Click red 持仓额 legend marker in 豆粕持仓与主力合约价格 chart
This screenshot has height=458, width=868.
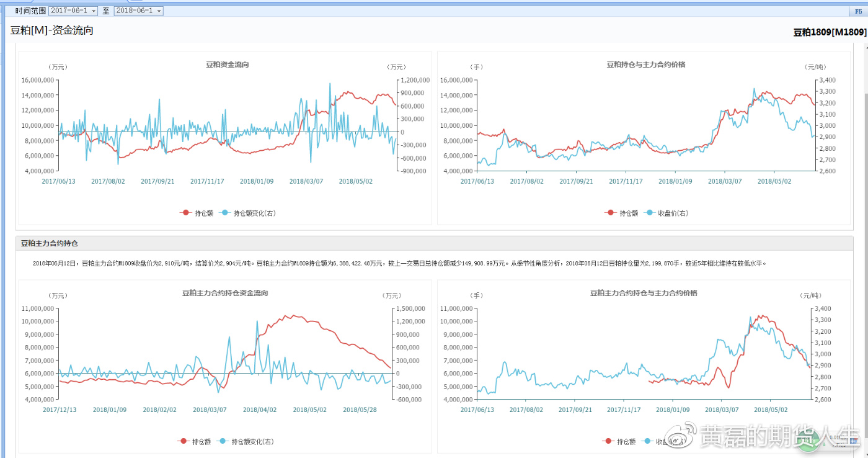pos(611,213)
